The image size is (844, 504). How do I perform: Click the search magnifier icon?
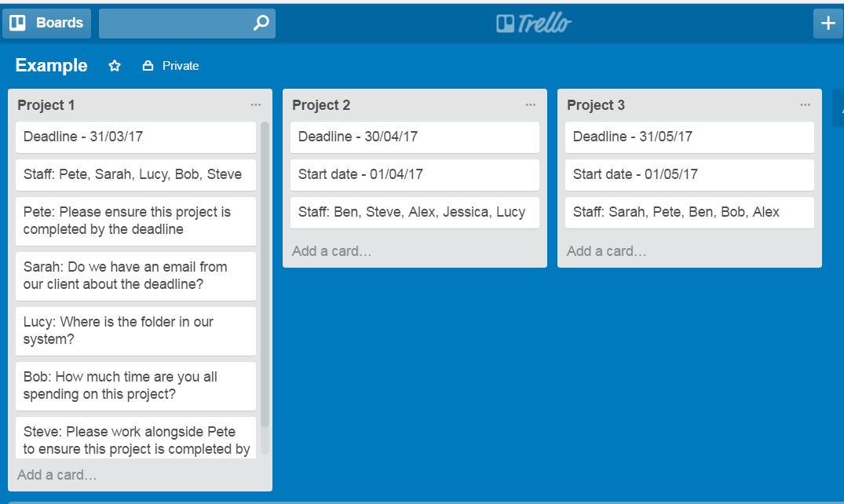(x=261, y=24)
